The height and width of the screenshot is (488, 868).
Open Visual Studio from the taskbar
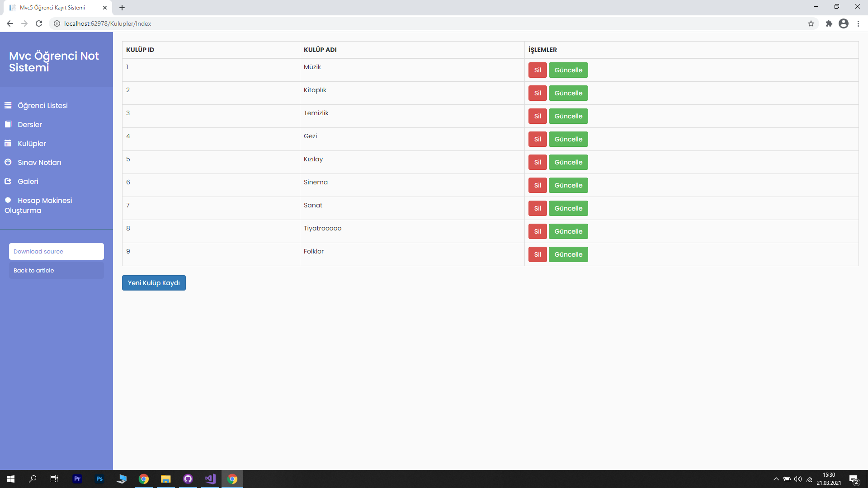click(210, 479)
